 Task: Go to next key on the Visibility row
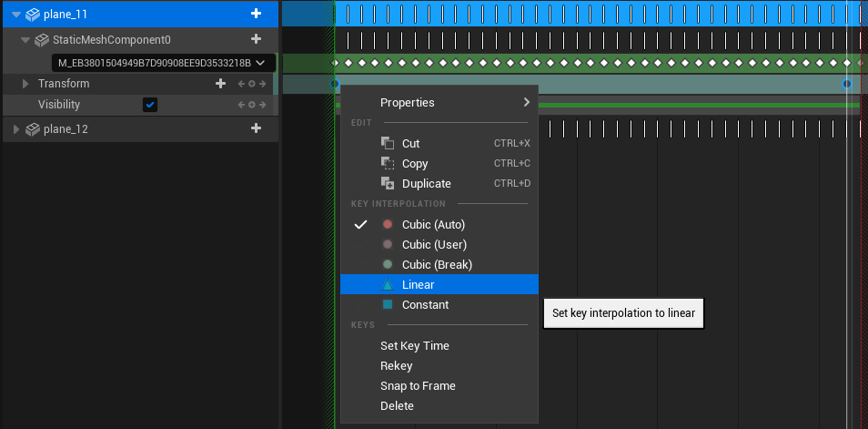[x=262, y=105]
